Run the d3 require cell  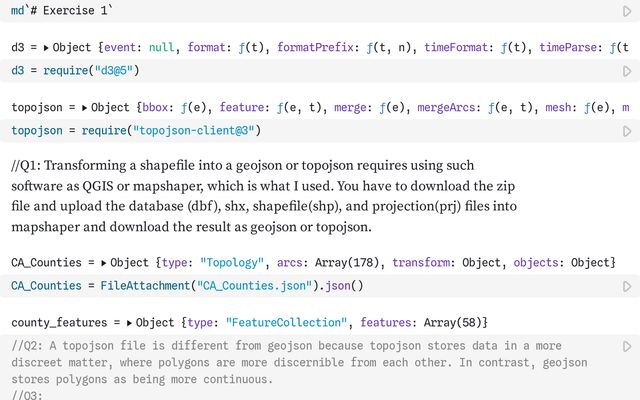tap(627, 71)
